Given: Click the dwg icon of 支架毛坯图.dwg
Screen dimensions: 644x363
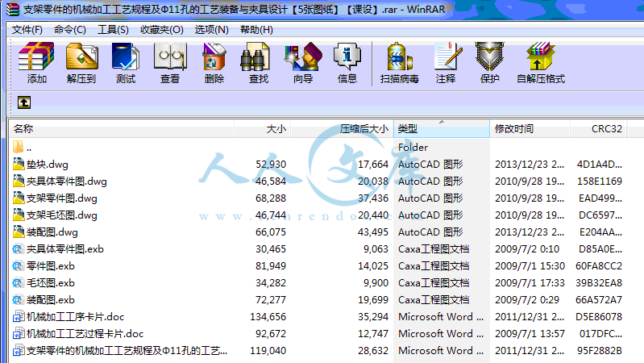Looking at the screenshot, I should (18, 215).
